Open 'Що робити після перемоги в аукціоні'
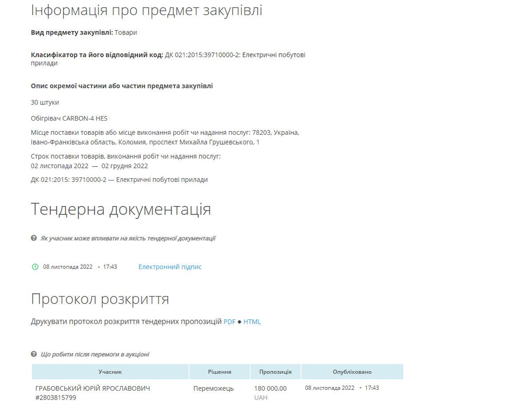Image resolution: width=532 pixels, height=419 pixels. coord(95,354)
